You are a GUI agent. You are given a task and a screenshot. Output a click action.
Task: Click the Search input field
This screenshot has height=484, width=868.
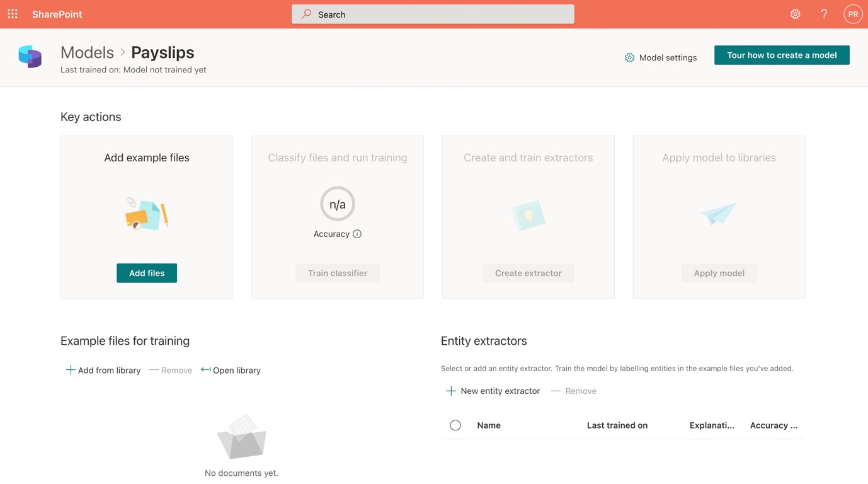[x=433, y=14]
